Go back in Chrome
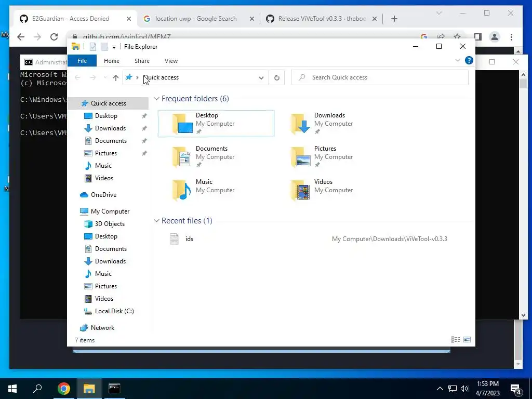The width and height of the screenshot is (532, 399). pyautogui.click(x=21, y=37)
